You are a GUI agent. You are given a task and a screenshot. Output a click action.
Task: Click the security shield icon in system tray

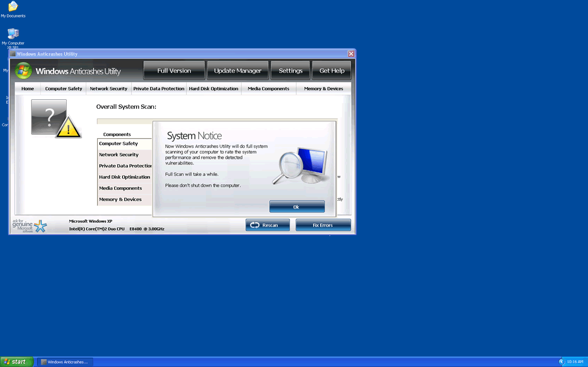(x=561, y=361)
